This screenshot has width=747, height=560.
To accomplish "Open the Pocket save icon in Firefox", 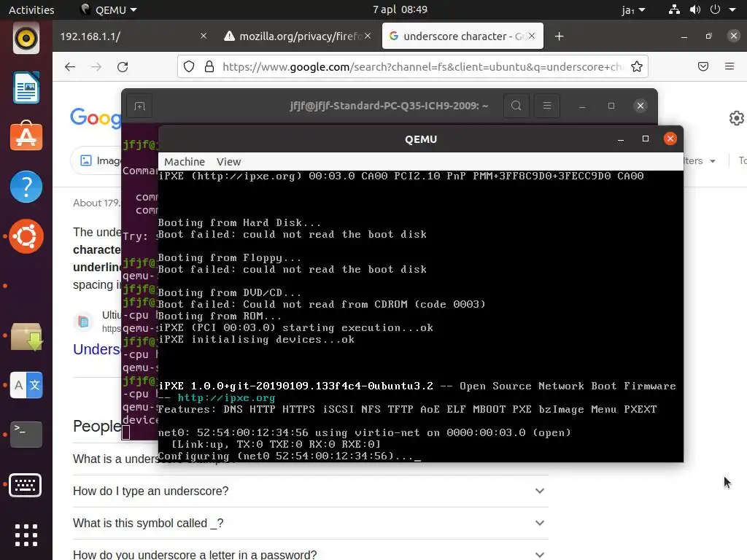I will click(x=703, y=66).
